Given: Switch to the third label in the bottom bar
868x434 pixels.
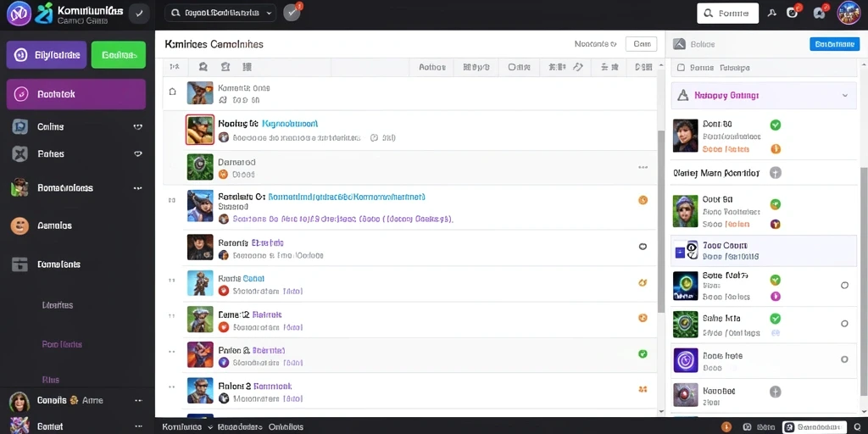Looking at the screenshot, I should coord(286,427).
